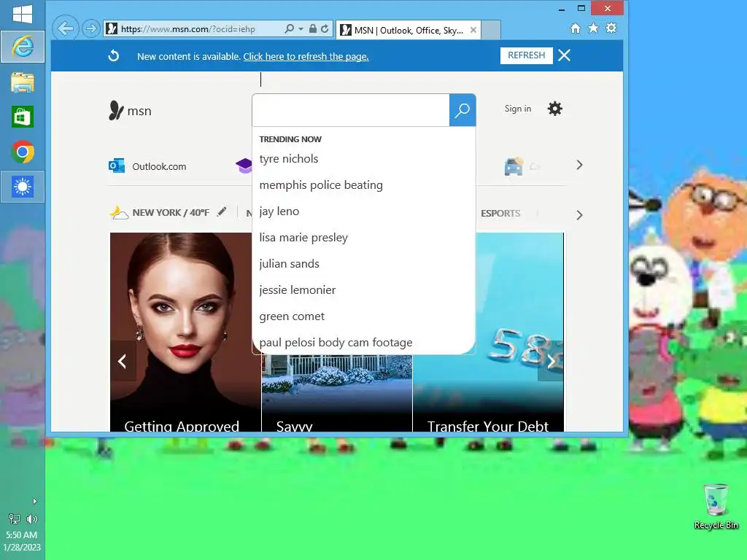Click the weather moon-cloud icon

119,212
